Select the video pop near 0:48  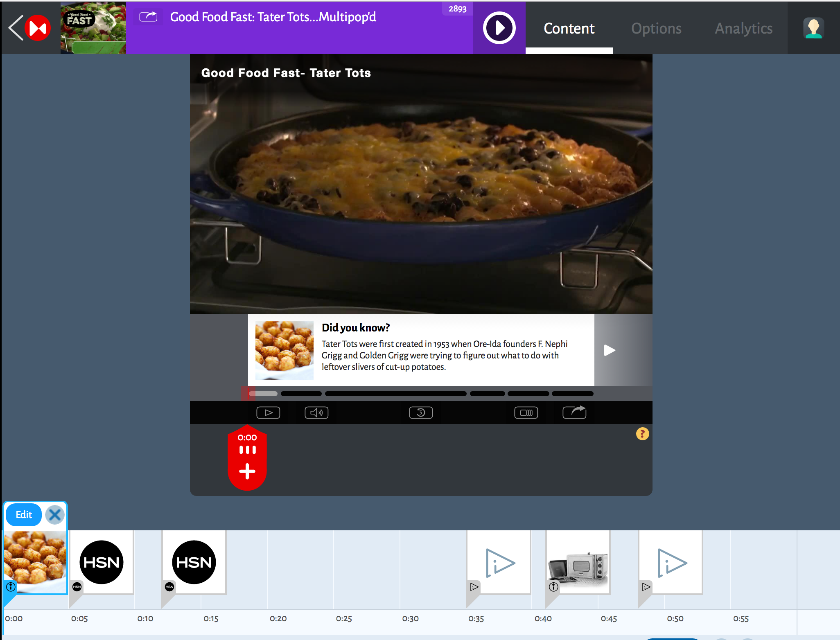pos(671,562)
